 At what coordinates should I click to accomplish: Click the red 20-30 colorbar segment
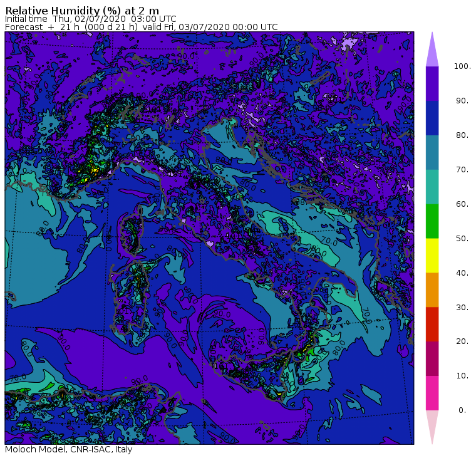tap(432, 324)
